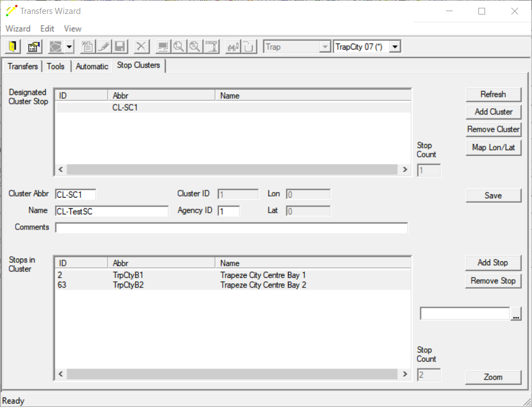This screenshot has height=407, width=532.
Task: Open the Properties toolbar icon
Action: [33, 46]
